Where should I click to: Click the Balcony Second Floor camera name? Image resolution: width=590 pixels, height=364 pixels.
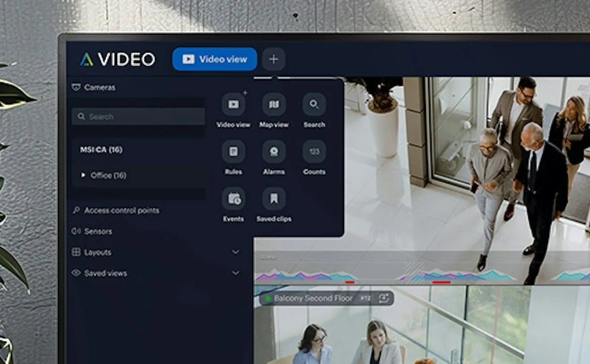tap(313, 298)
